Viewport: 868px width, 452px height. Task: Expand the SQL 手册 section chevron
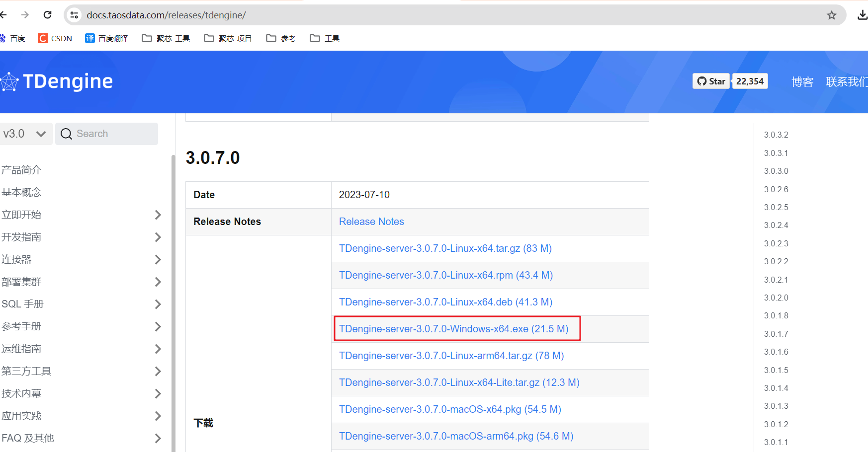tap(158, 304)
